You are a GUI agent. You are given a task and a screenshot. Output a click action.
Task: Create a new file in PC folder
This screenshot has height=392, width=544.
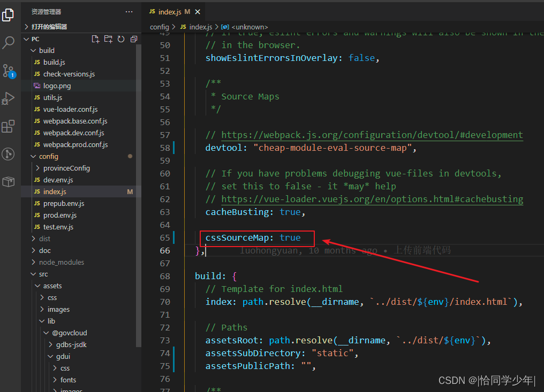point(95,39)
